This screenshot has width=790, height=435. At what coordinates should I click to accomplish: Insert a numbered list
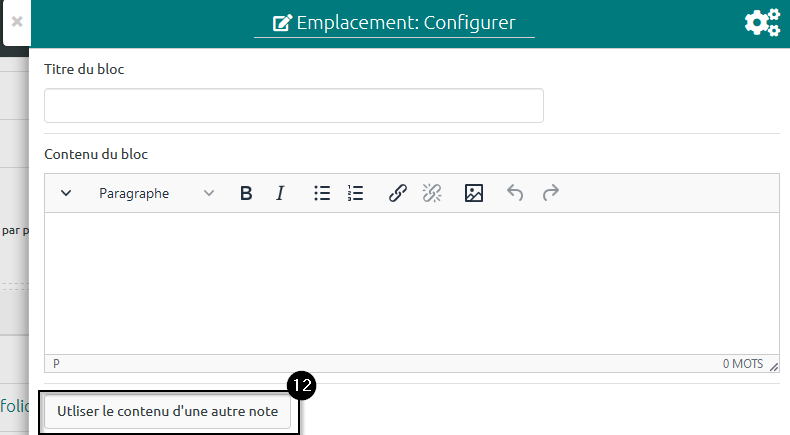tap(356, 194)
